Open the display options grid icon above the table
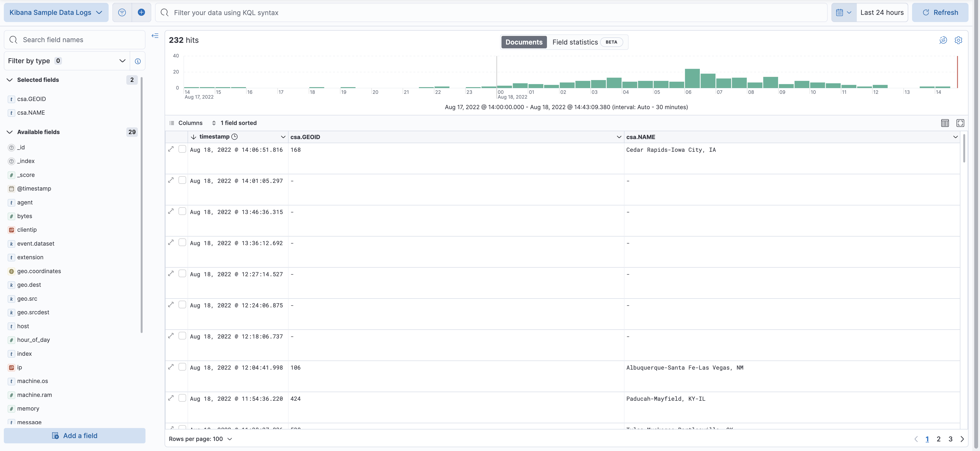Screen dimensions: 980x451 945,123
